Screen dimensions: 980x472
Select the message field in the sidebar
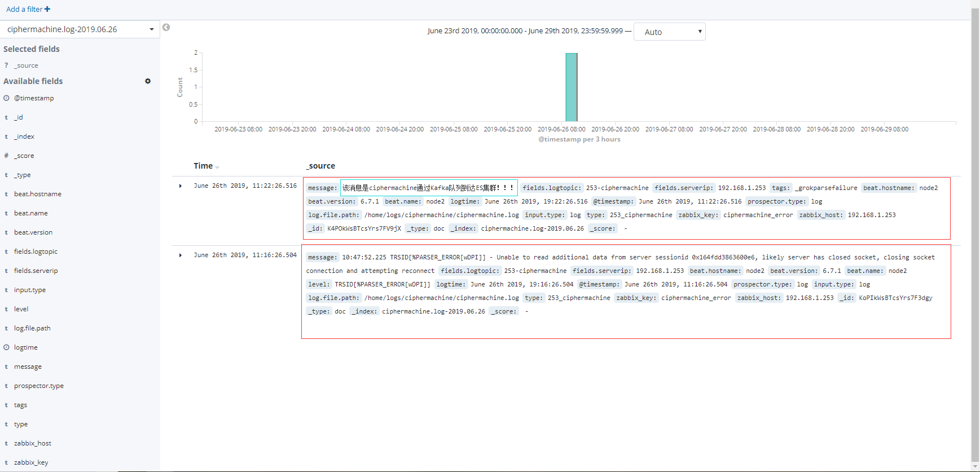coord(28,367)
